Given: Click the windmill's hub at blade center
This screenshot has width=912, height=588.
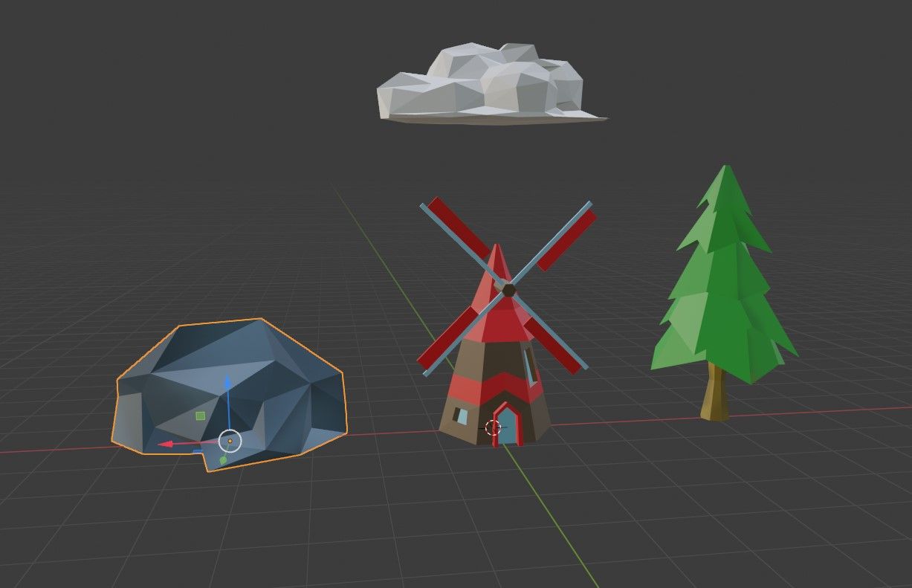Looking at the screenshot, I should pos(508,289).
